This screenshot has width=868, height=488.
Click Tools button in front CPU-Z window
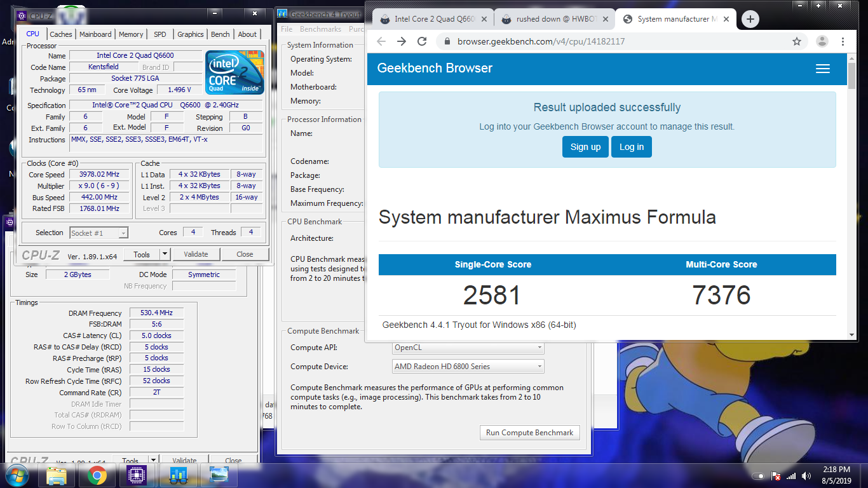coord(142,254)
